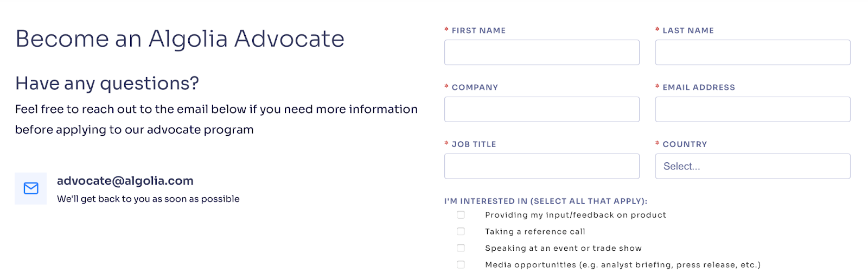Select the Company input field
Viewport: 868px width, 278px height.
541,109
